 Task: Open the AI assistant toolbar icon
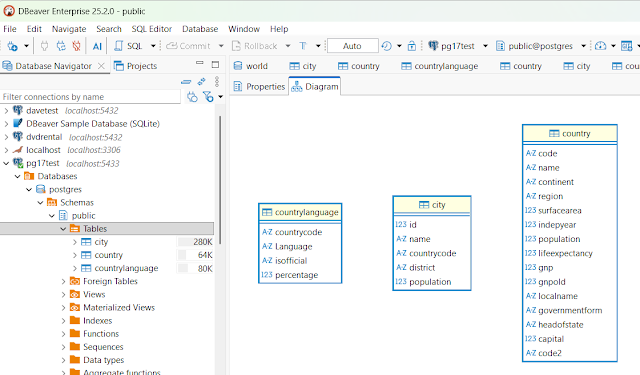coord(97,46)
